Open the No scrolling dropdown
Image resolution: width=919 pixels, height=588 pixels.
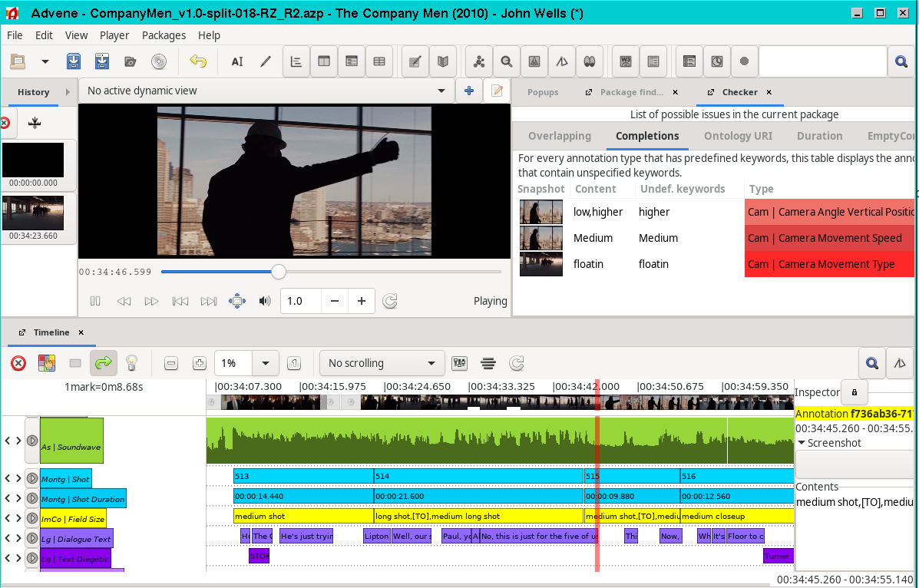(382, 363)
